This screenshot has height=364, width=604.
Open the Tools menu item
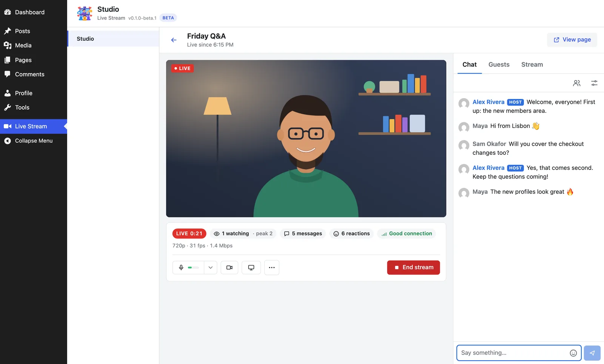(x=33, y=108)
